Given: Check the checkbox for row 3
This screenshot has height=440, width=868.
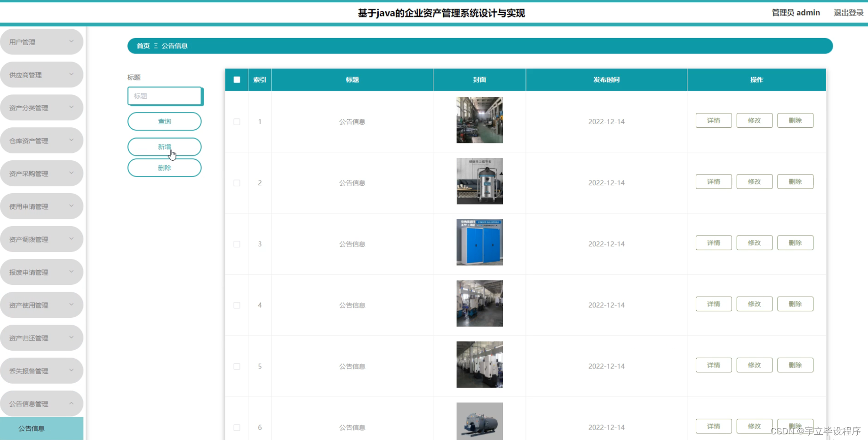Looking at the screenshot, I should (237, 244).
